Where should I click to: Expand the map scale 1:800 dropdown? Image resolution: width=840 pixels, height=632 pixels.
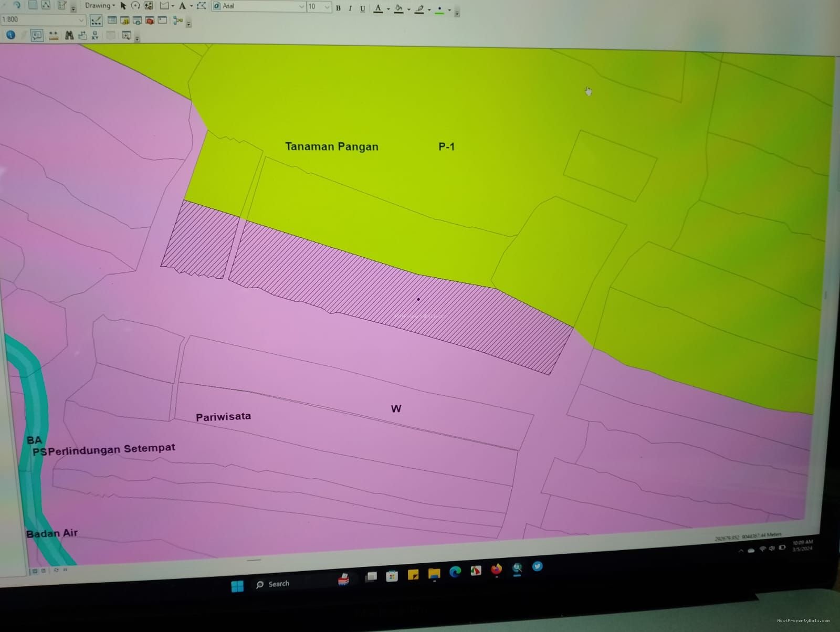(x=81, y=20)
